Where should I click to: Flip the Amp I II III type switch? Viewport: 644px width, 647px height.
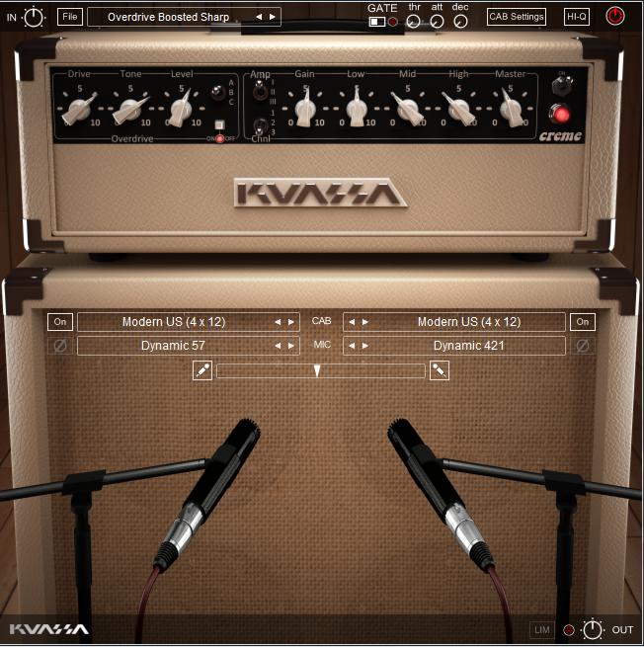(x=260, y=91)
